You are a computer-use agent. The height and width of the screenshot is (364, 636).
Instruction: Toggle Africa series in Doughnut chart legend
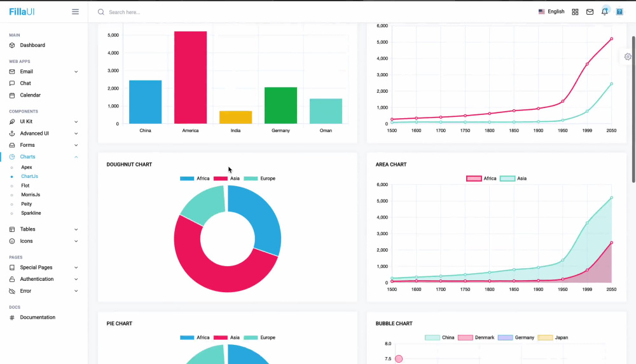click(195, 179)
